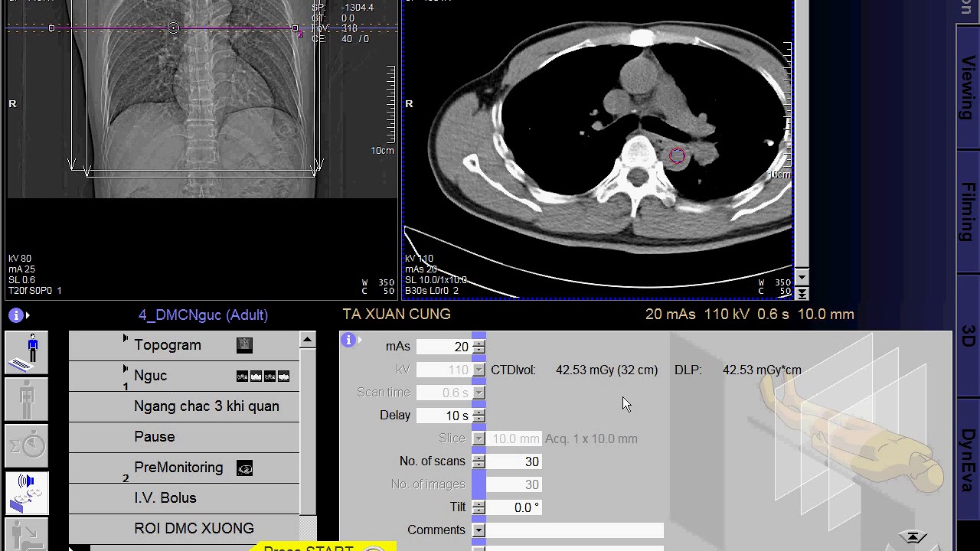Screen dimensions: 980x551
Task: Open the Comments dropdown arrow
Action: coord(479,530)
